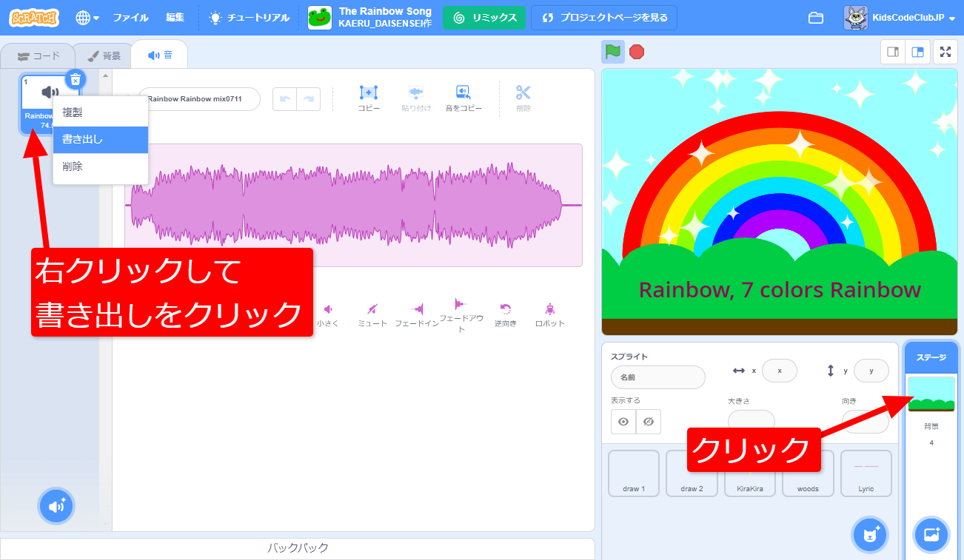This screenshot has width=964, height=560.
Task: Switch to the Code (コード) tab
Action: point(39,56)
